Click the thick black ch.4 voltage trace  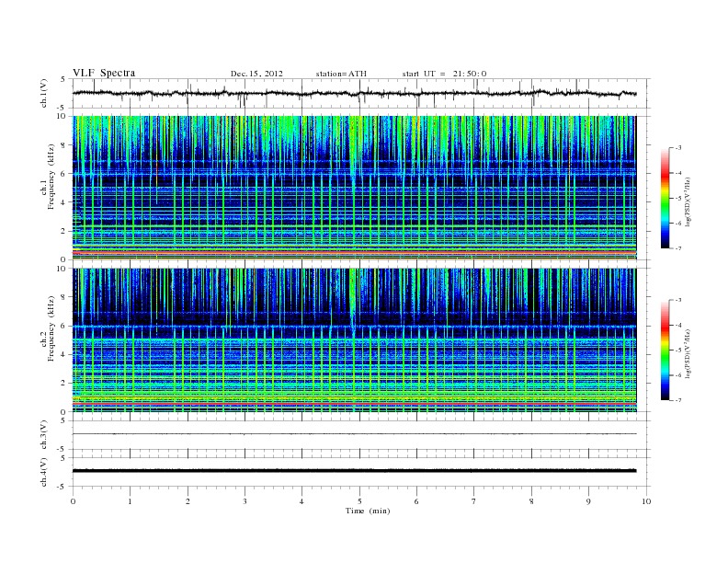coord(354,471)
